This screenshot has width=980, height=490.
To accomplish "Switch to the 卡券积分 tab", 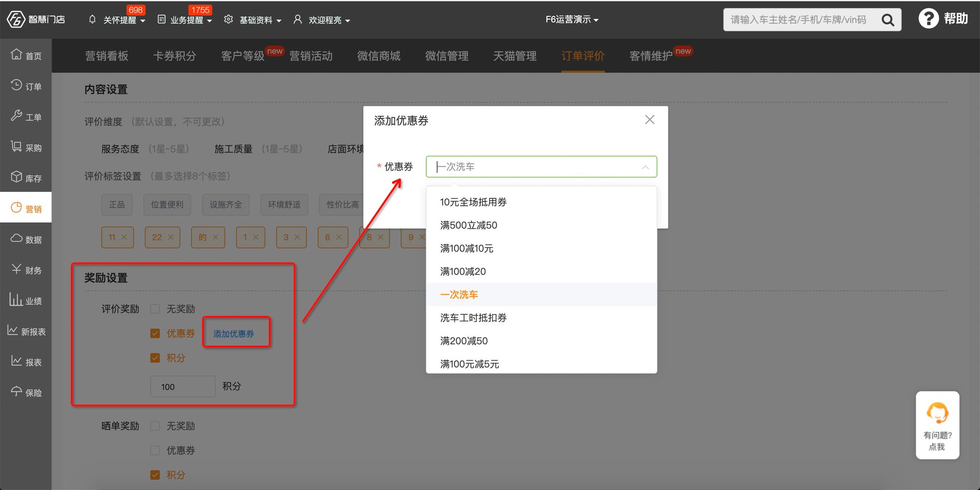I will [x=174, y=56].
